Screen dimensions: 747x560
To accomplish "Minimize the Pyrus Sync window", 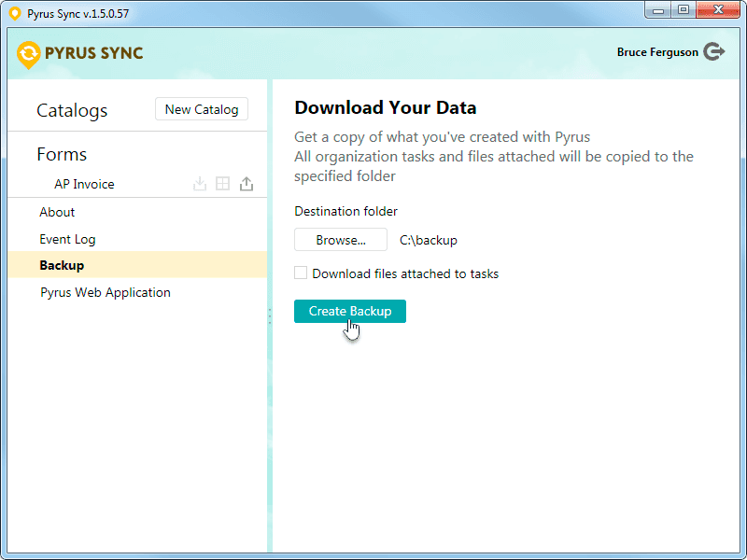I will pyautogui.click(x=658, y=9).
